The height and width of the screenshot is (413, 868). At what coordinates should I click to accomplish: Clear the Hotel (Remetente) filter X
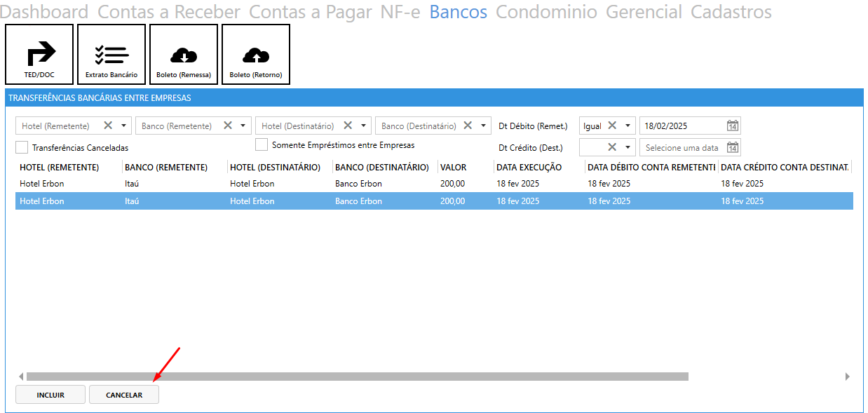coord(108,126)
